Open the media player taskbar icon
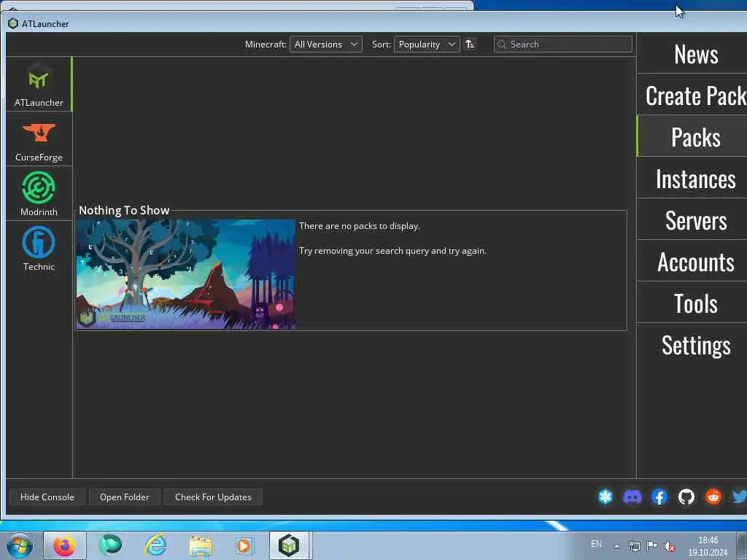This screenshot has height=560, width=747. pyautogui.click(x=244, y=546)
